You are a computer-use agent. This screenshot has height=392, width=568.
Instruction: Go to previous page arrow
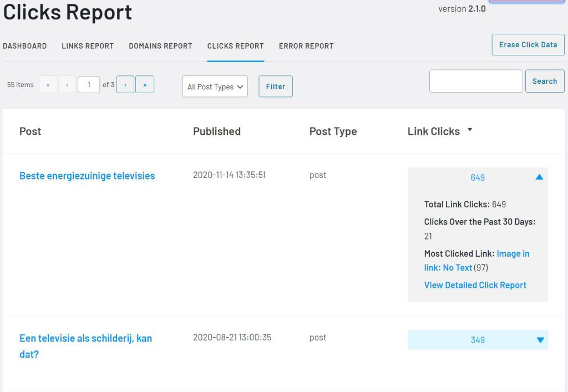tap(67, 84)
